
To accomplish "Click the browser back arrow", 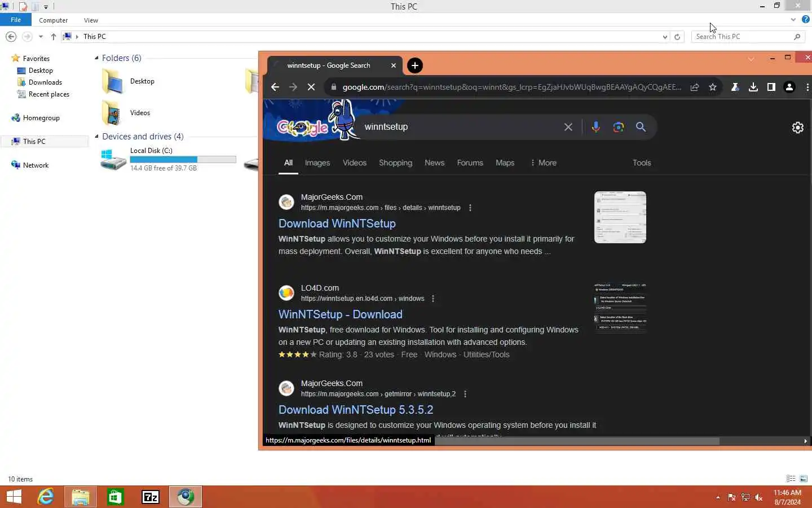I will (275, 87).
